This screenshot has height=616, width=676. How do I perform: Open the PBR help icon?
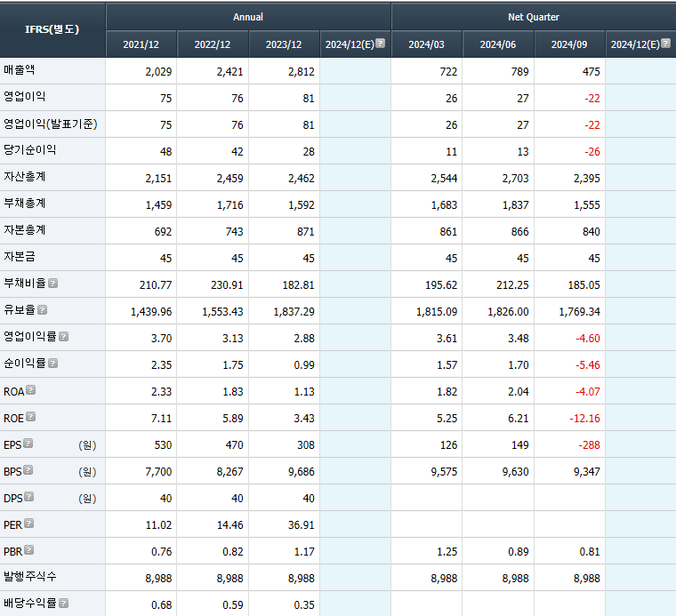point(28,550)
